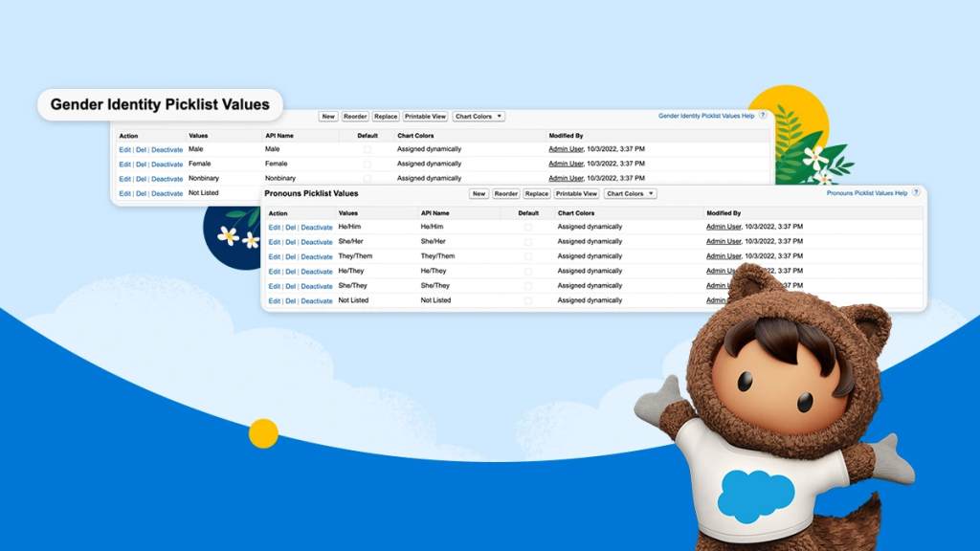Click Replace button in Gender Identity panel
The height and width of the screenshot is (551, 980).
coord(386,116)
